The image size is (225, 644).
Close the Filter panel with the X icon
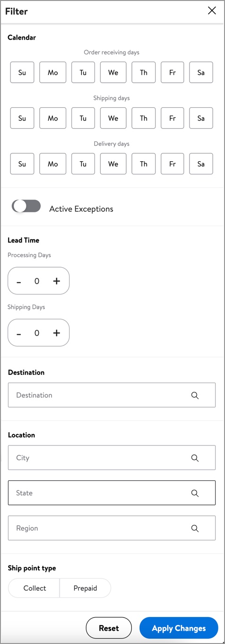[212, 11]
